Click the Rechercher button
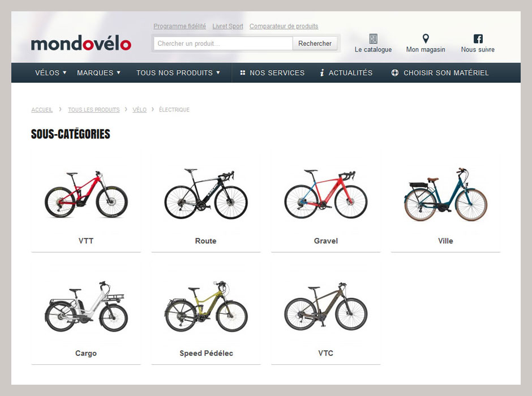This screenshot has width=532, height=396. (x=315, y=44)
